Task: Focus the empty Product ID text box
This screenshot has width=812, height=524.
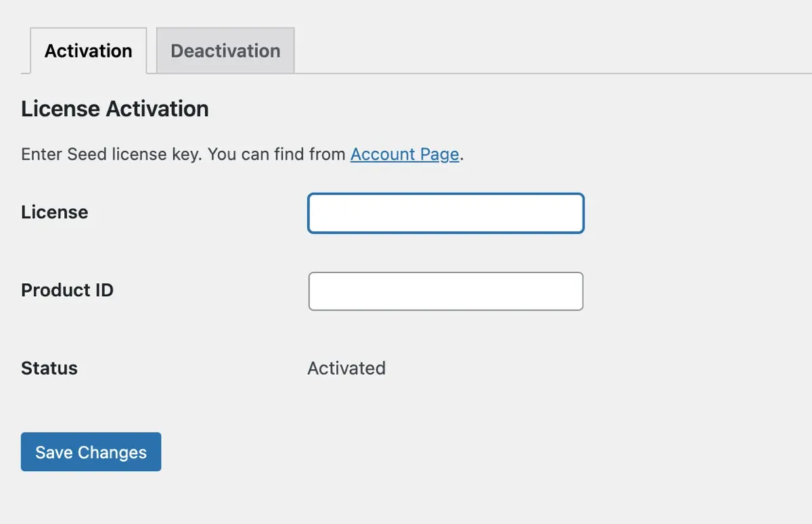Action: coord(445,291)
